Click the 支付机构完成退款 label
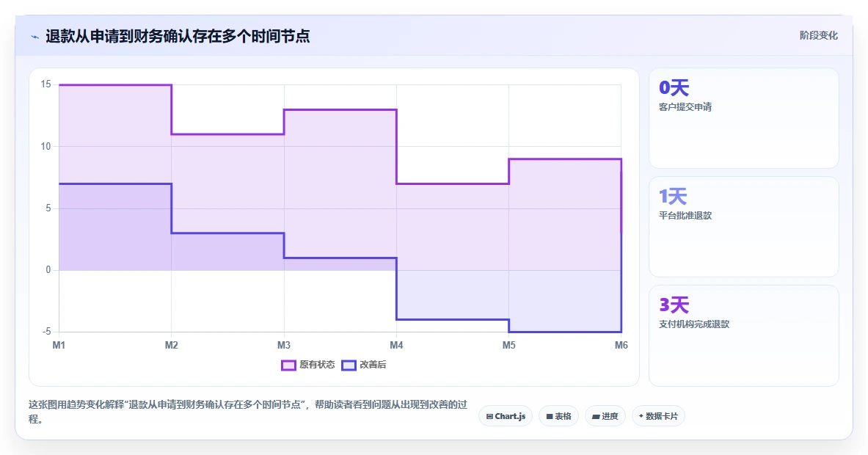868x455 pixels. pos(694,324)
